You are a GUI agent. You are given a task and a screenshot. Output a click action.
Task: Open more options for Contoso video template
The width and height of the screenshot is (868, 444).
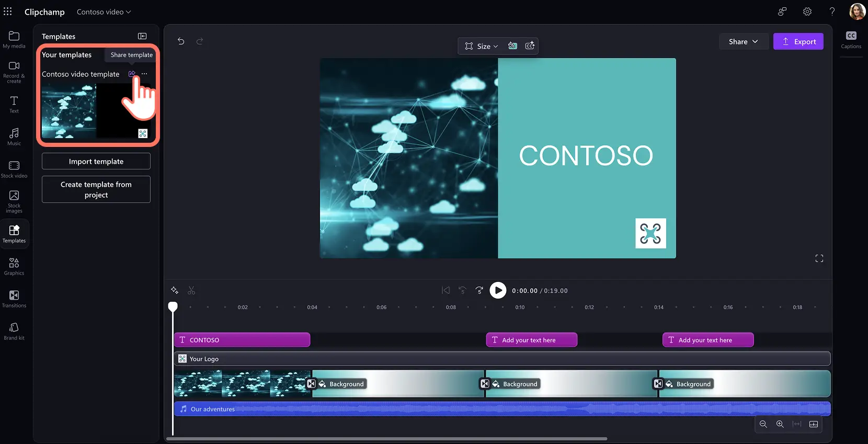144,74
